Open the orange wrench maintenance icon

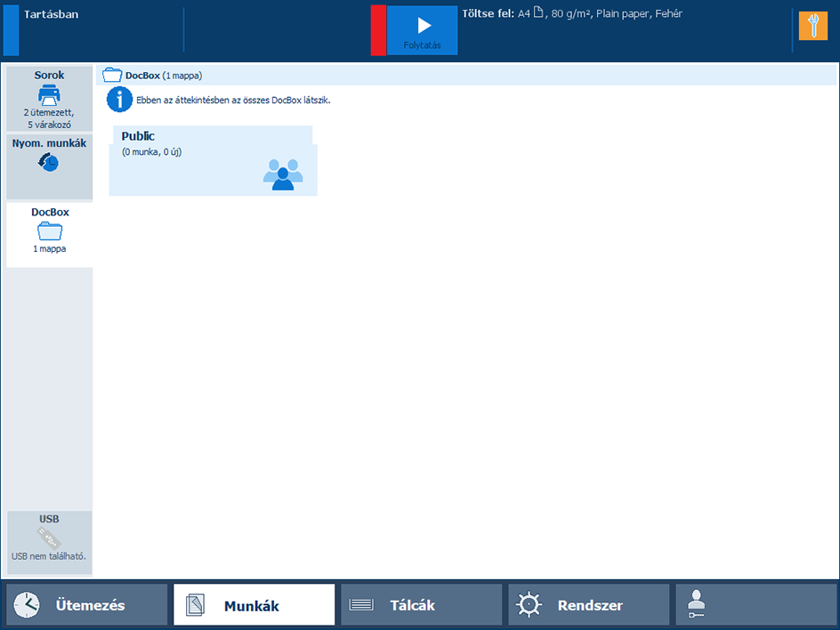(x=812, y=26)
